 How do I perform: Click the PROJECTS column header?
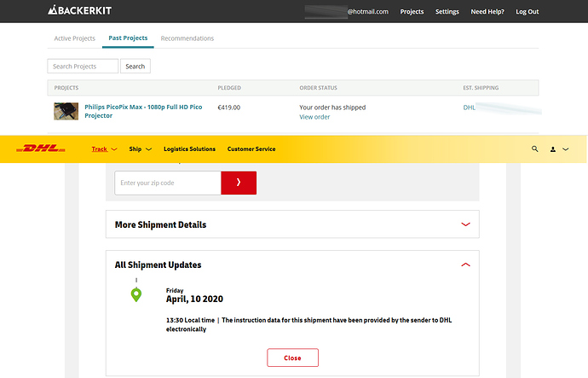(x=66, y=88)
